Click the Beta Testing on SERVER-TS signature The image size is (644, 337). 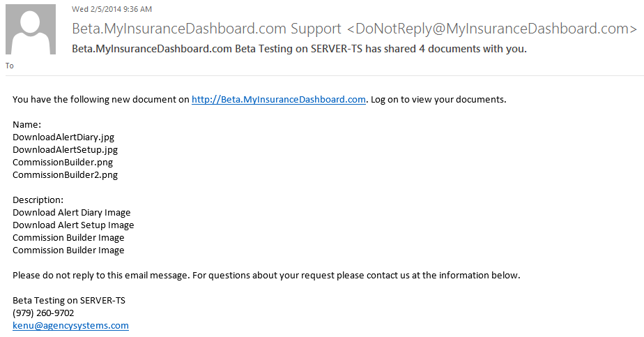click(68, 301)
